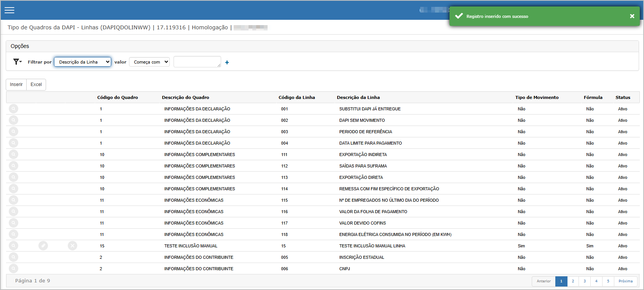Export the table with the Excel button
Viewport: 644px width, 290px height.
pos(36,84)
